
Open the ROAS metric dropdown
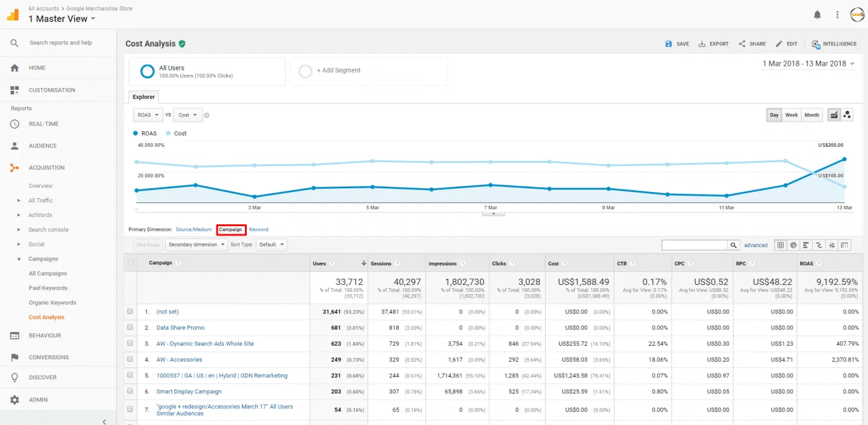click(148, 115)
